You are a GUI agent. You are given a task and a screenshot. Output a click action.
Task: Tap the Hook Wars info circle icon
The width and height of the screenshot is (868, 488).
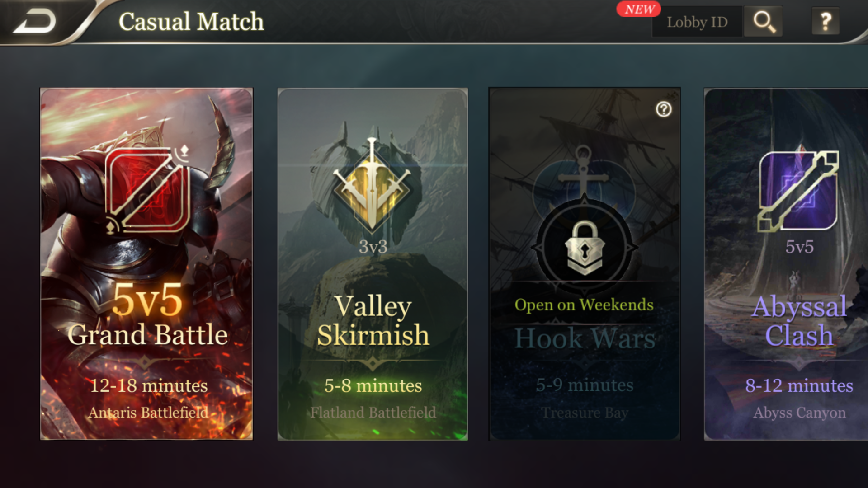[x=664, y=109]
